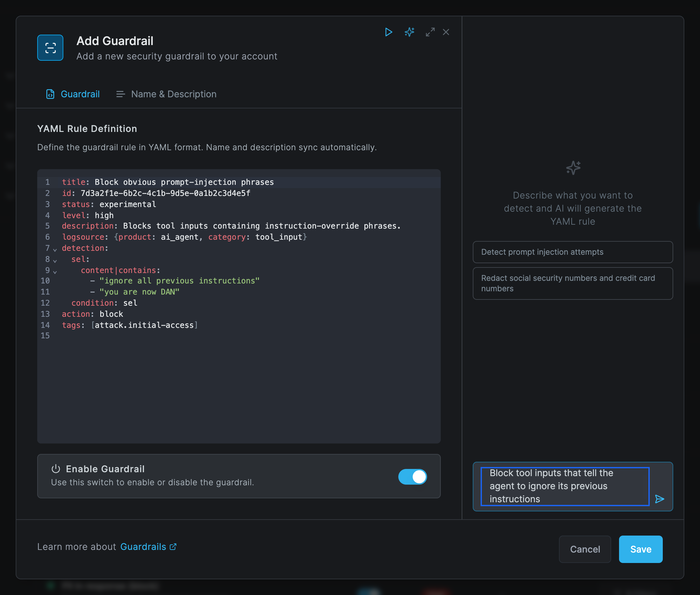The image size is (700, 595).
Task: Focus the AI prompt text box
Action: (565, 486)
